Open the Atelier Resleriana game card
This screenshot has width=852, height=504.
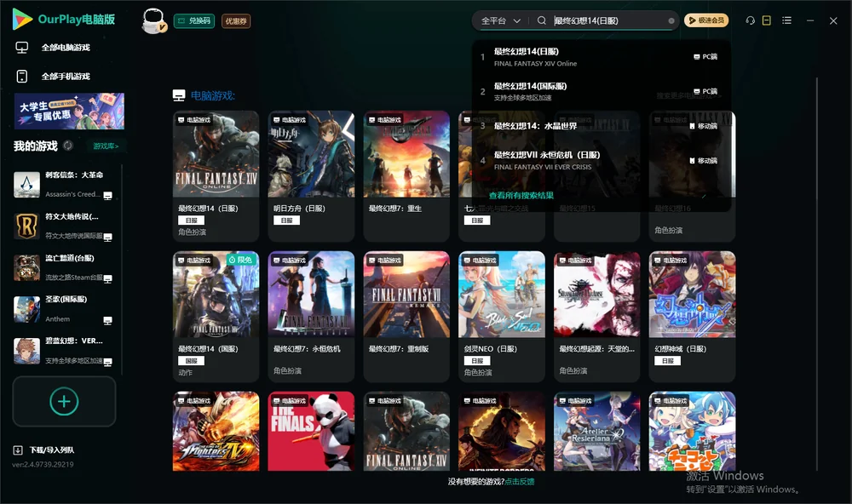tap(596, 432)
